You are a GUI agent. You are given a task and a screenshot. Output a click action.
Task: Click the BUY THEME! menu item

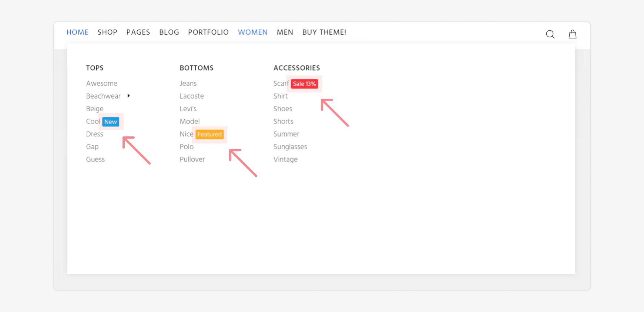coord(324,32)
